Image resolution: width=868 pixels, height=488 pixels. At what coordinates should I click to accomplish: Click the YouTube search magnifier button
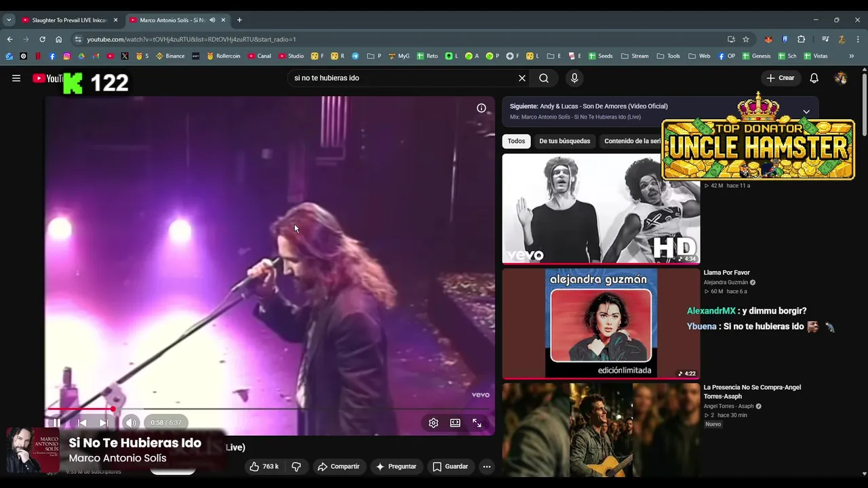(x=544, y=78)
